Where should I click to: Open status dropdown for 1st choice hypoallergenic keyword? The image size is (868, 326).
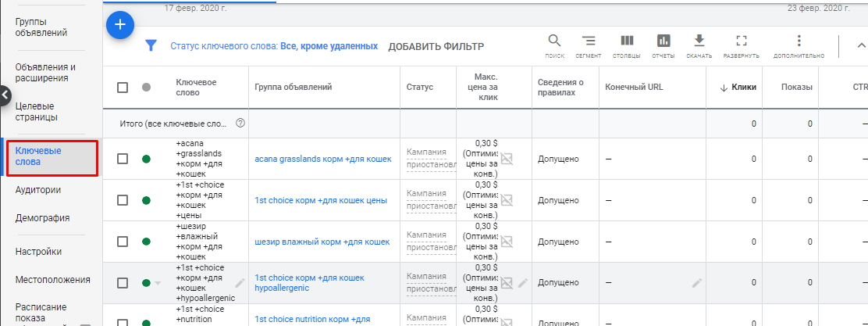[x=158, y=283]
